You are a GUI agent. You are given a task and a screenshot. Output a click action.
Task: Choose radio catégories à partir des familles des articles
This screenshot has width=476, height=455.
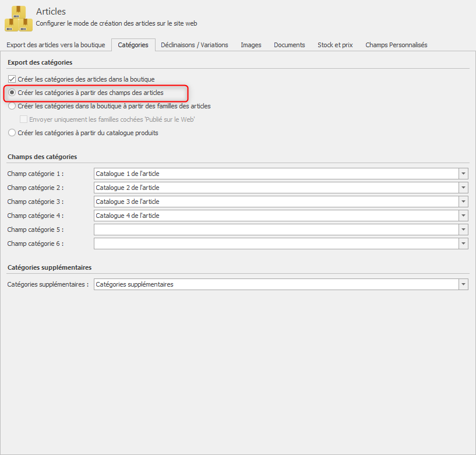[x=12, y=106]
